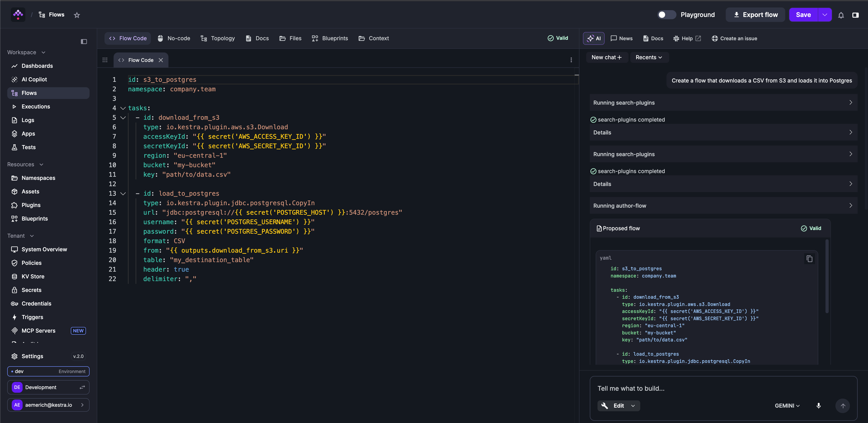Image resolution: width=868 pixels, height=423 pixels.
Task: Toggle the right side panel icon
Action: pyautogui.click(x=855, y=15)
